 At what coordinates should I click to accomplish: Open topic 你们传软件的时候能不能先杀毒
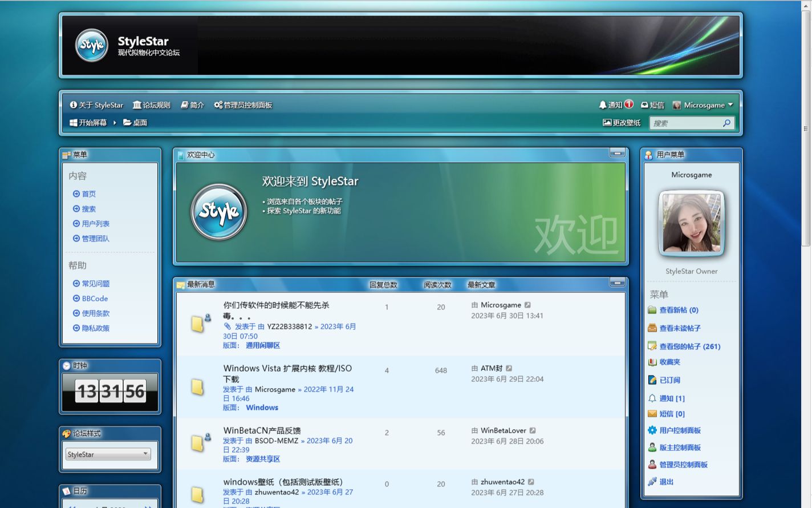click(276, 311)
